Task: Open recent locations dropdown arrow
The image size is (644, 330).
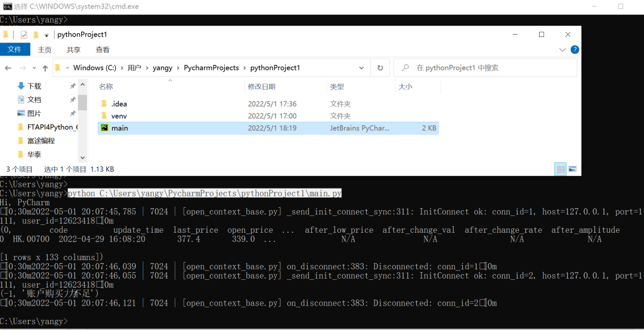Action: [x=34, y=68]
